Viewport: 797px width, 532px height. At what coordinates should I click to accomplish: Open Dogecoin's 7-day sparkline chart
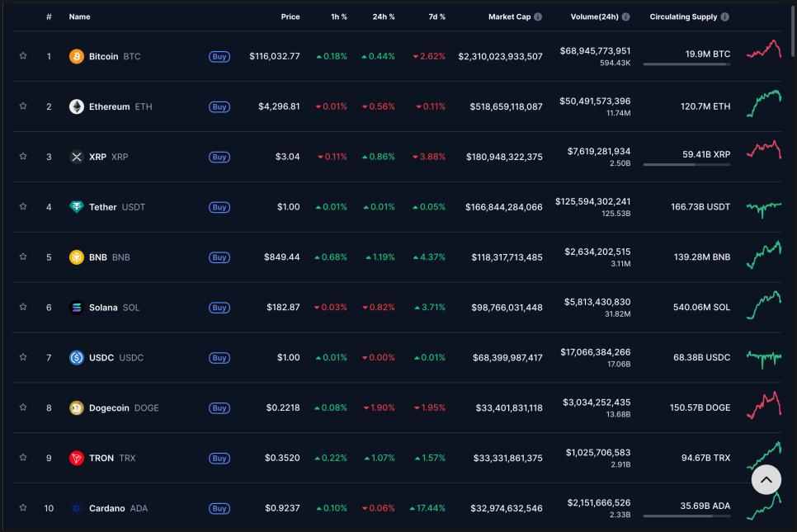764,405
